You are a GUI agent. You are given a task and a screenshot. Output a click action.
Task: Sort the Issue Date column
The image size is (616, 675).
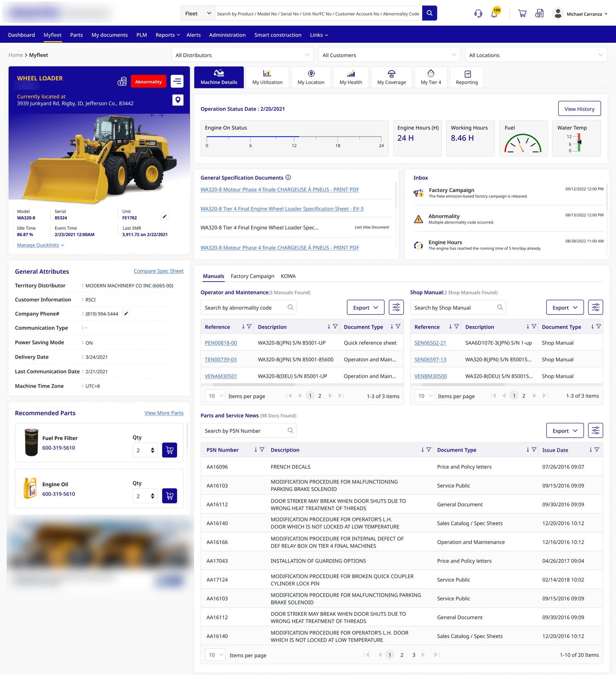pos(591,449)
